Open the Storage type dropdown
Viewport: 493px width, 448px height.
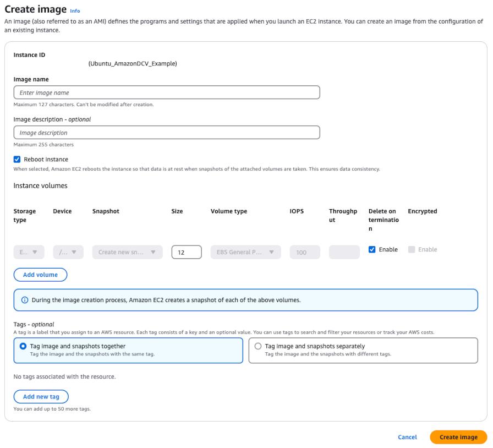pos(29,252)
